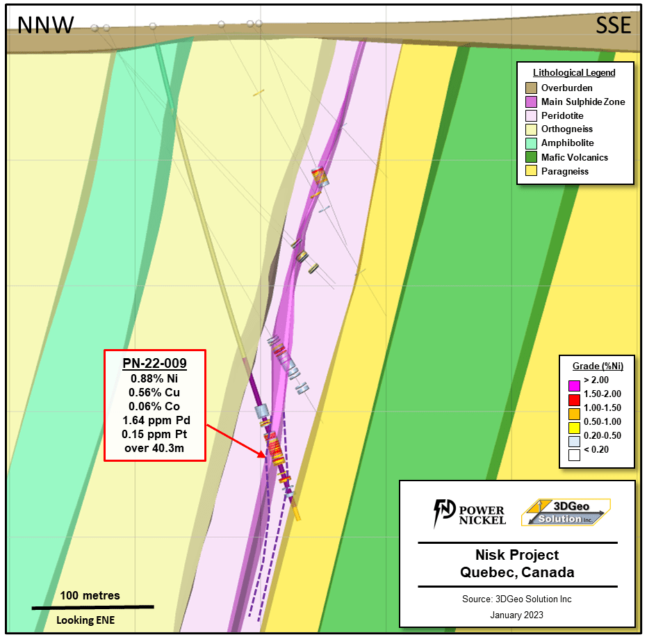Pick the yellow 0.50-1.00 grade swatch
Viewport: 672px width, 637px height.
click(x=574, y=428)
